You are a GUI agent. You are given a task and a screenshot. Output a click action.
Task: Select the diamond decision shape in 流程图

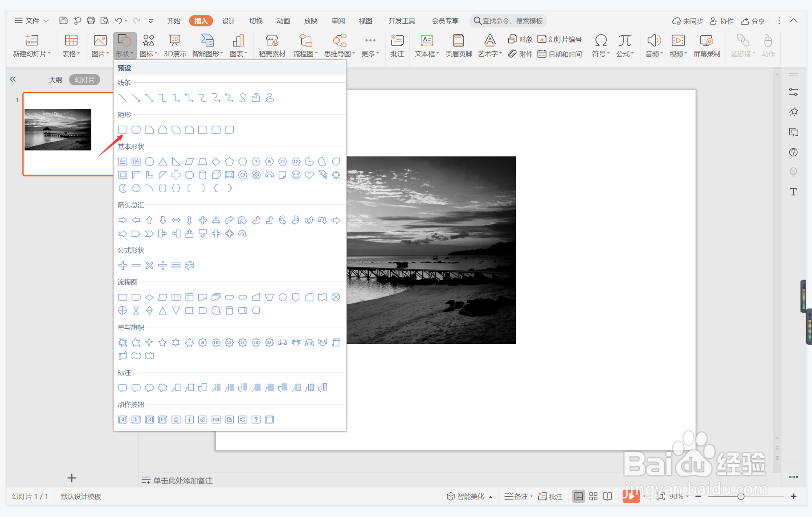(x=149, y=297)
